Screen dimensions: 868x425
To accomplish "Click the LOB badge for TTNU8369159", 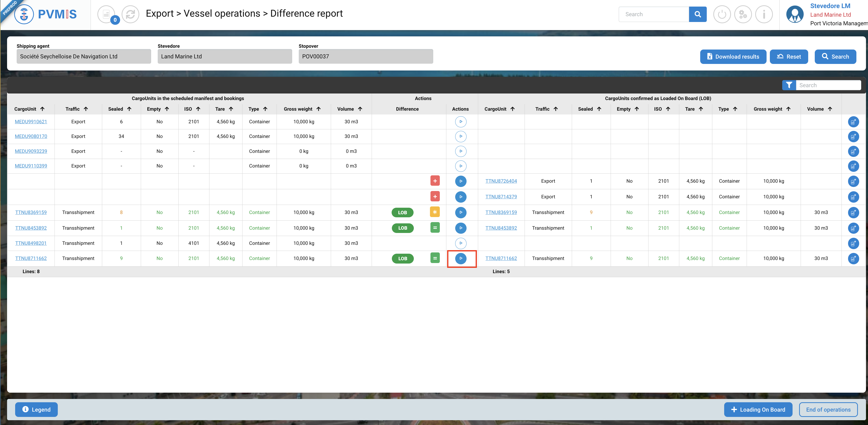I will pyautogui.click(x=402, y=212).
